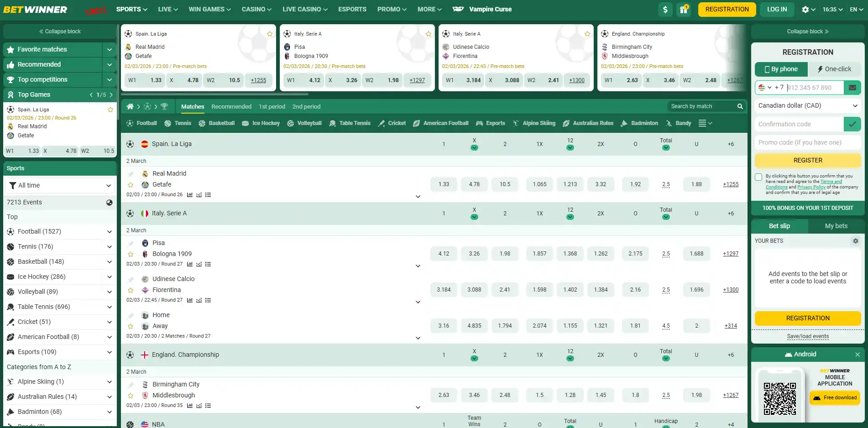The image size is (868, 428).
Task: Open the All time filter dropdown
Action: tap(60, 185)
